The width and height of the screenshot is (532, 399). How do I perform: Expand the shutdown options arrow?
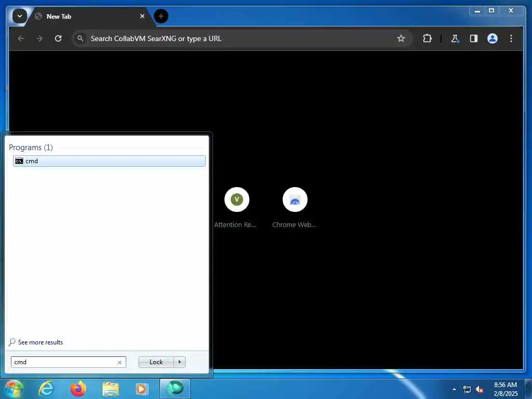pyautogui.click(x=179, y=362)
